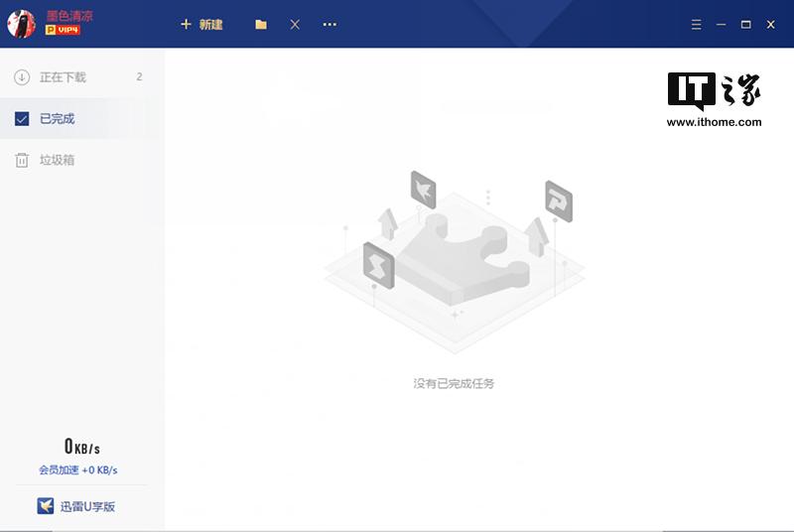Close the Xunlei window
The image size is (794, 532).
point(770,24)
